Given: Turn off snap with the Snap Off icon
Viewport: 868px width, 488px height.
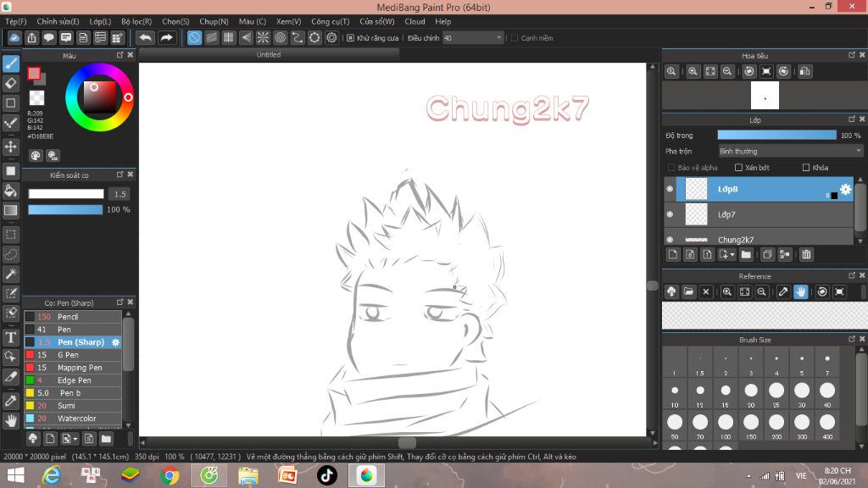Looking at the screenshot, I should pyautogui.click(x=194, y=37).
